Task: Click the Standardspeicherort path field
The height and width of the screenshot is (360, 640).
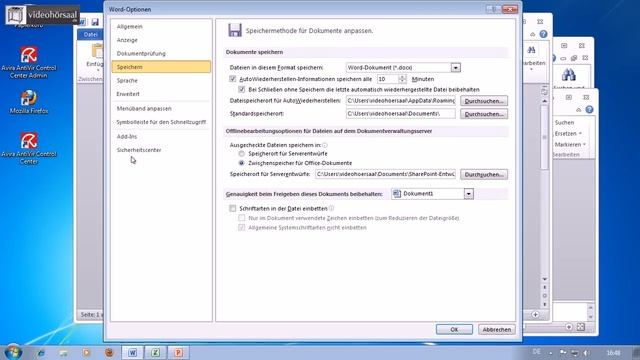Action: click(400, 113)
